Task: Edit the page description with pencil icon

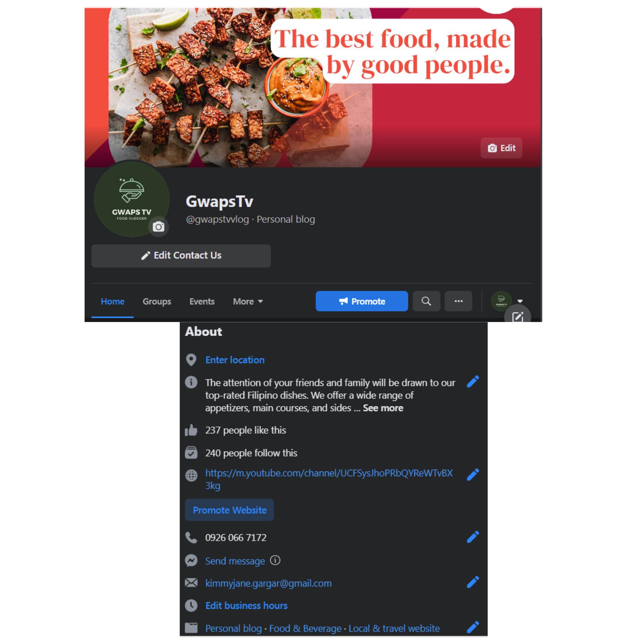Action: click(473, 382)
